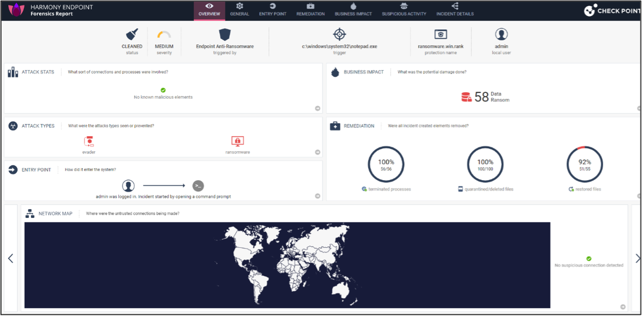Click the Check Point logo
The width and height of the screenshot is (644, 317).
click(x=611, y=10)
